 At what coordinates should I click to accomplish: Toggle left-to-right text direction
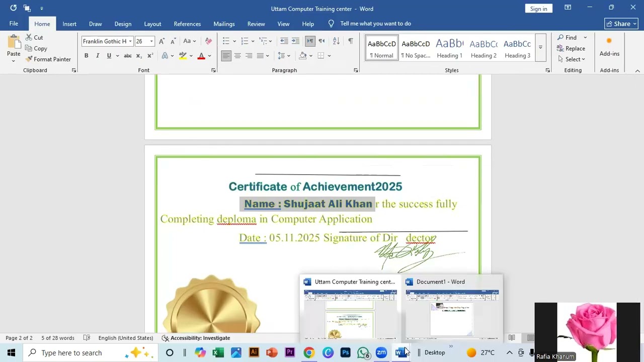(310, 41)
